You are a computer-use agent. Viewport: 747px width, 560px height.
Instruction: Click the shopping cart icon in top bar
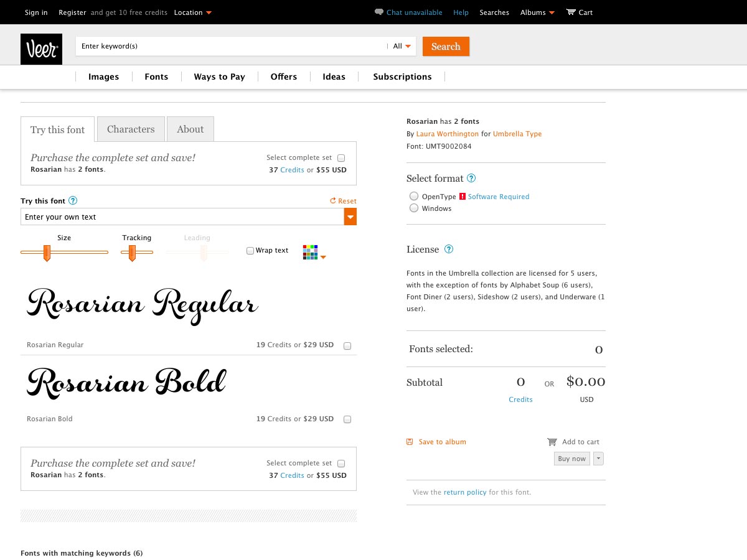[x=571, y=12]
